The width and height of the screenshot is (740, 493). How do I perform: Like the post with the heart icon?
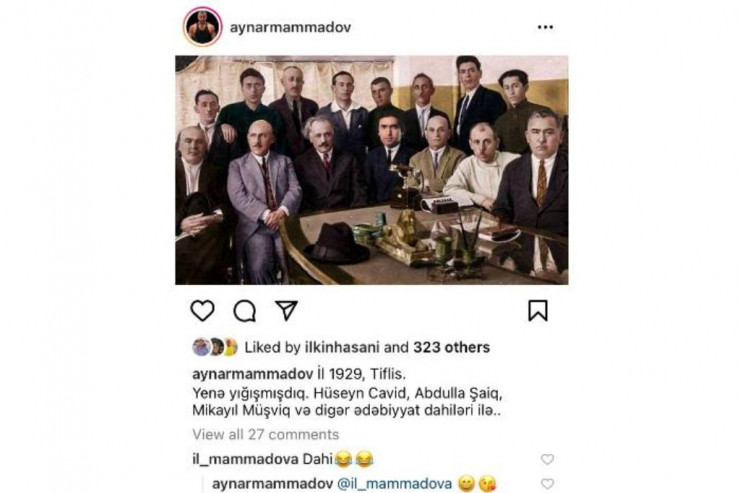[202, 311]
